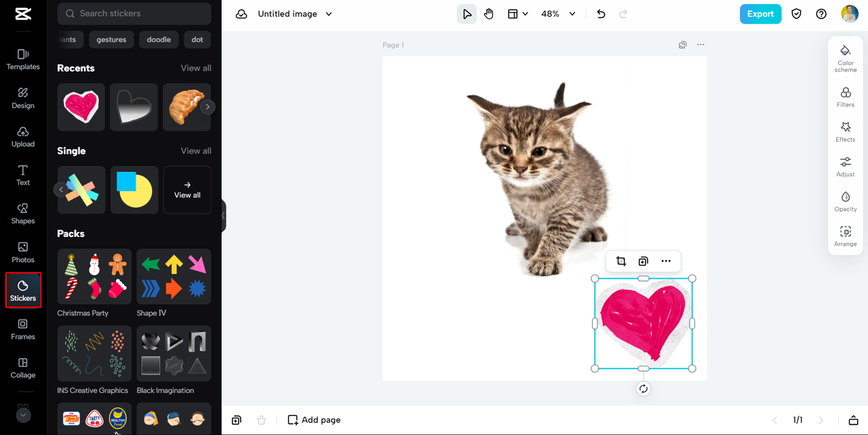Open the layers panel icon bottom-right

854,420
